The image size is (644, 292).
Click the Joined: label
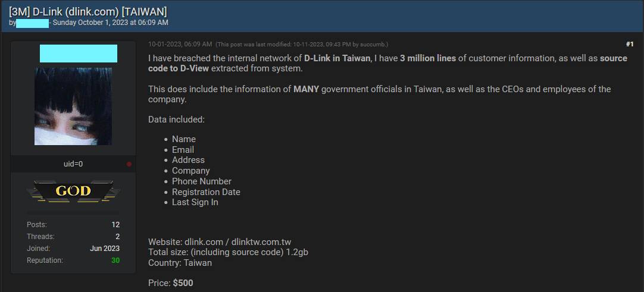[x=38, y=249]
